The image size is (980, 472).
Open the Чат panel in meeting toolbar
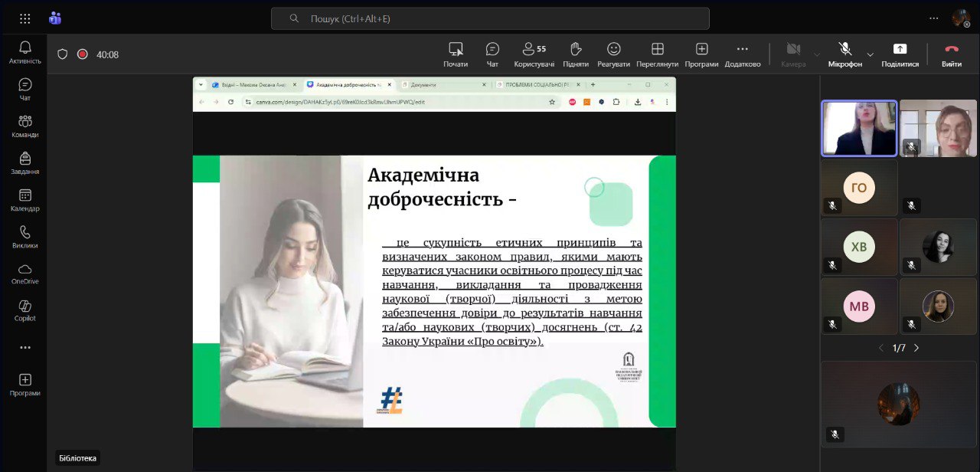point(492,54)
